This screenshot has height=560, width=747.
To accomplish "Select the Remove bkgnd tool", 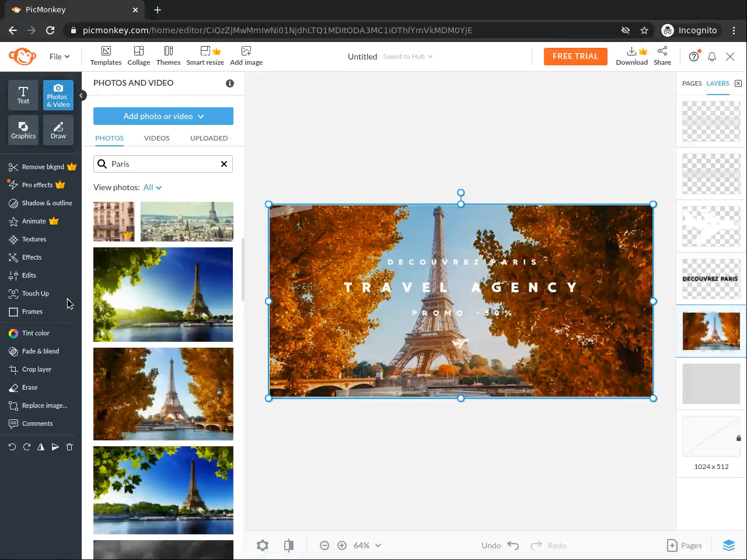I will click(43, 167).
